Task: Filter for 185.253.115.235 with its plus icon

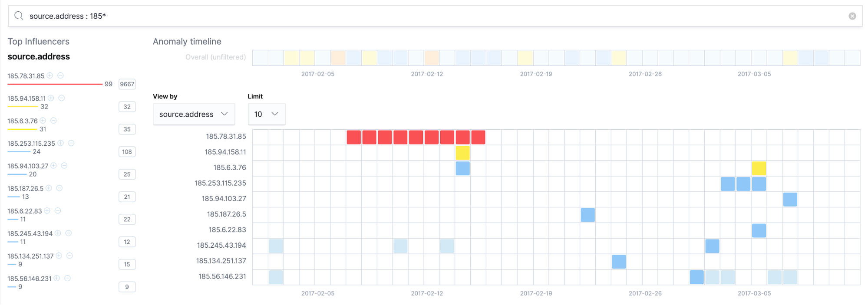Action: click(x=61, y=143)
